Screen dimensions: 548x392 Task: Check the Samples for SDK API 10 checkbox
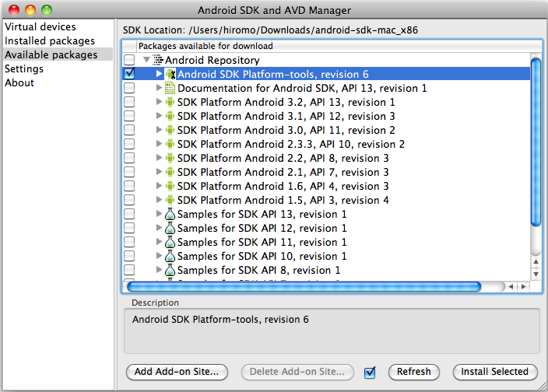click(x=129, y=256)
